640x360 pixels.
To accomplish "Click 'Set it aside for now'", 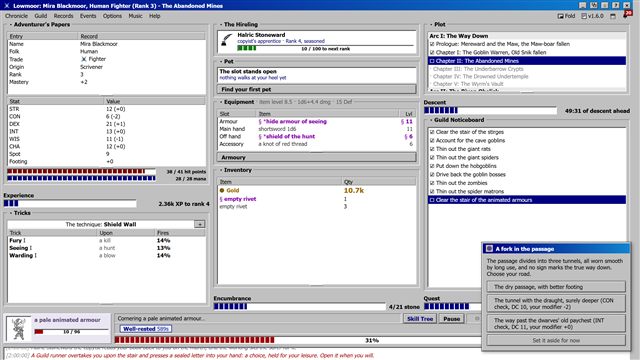I will point(556,340).
